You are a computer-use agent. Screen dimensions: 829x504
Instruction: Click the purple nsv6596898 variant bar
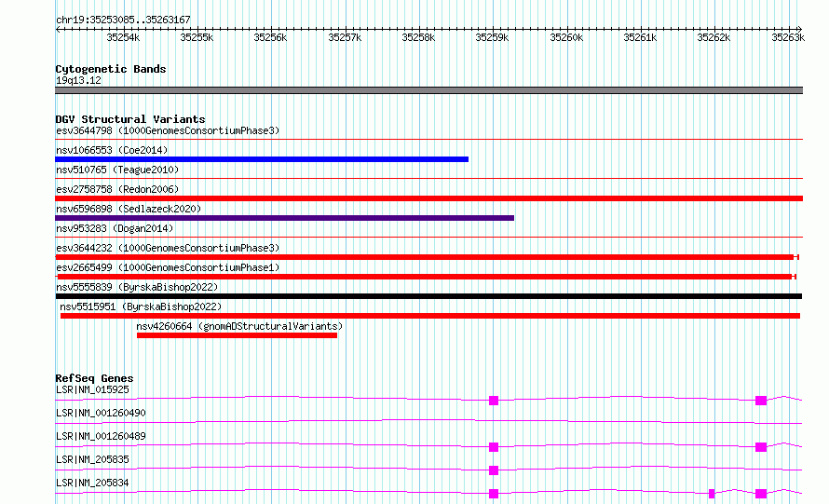[x=284, y=218]
